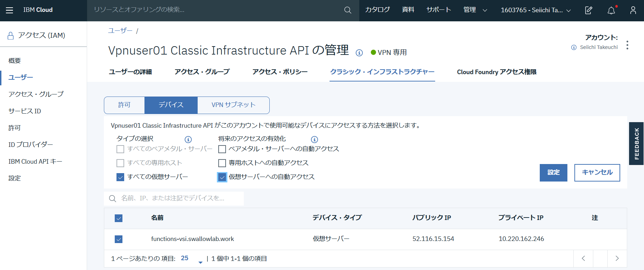Open the FEEDBACK side button
Viewport: 644px width, 270px height.
[636, 143]
